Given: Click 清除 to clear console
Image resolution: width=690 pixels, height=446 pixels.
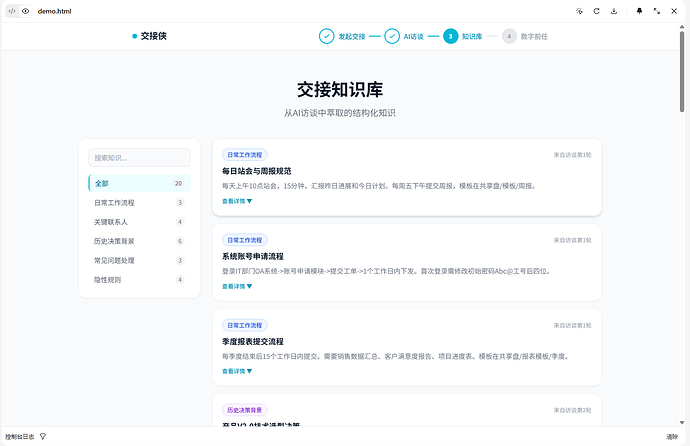Looking at the screenshot, I should click(x=672, y=437).
